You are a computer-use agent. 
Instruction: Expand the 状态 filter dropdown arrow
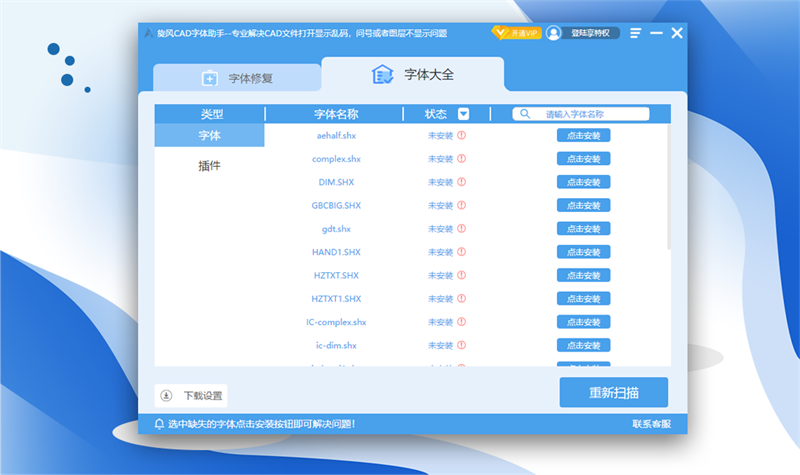463,114
